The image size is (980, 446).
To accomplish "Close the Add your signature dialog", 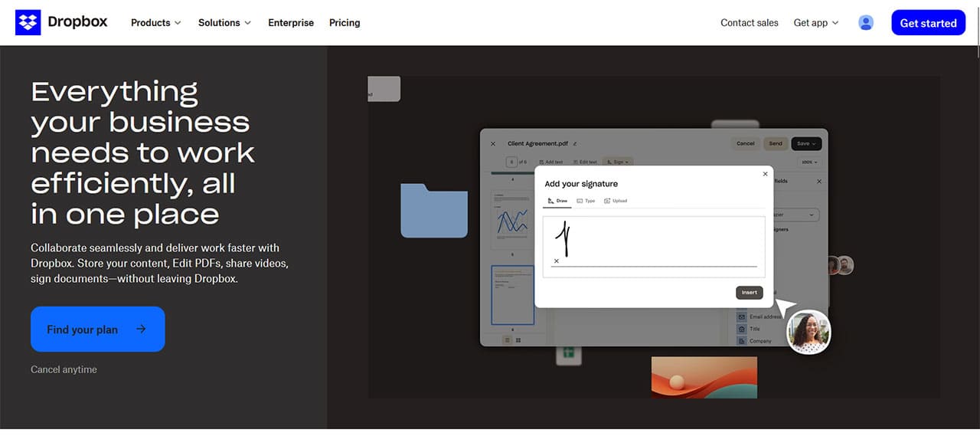I will pos(765,174).
